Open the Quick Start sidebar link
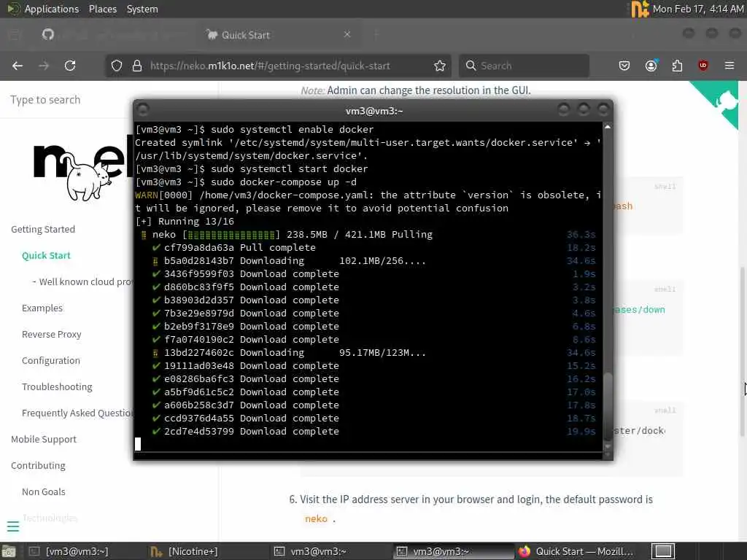Viewport: 747px width, 560px height. tap(46, 256)
